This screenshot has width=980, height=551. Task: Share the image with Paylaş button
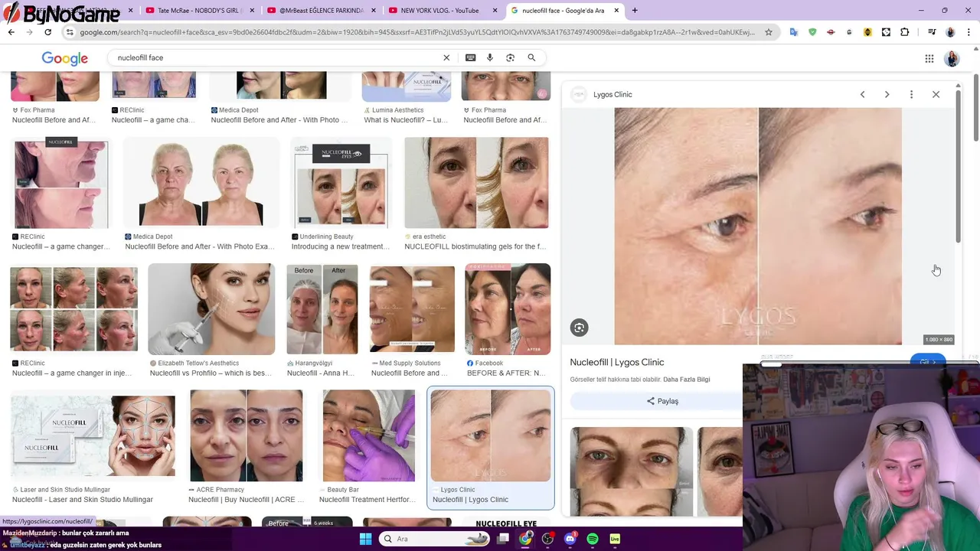click(662, 401)
